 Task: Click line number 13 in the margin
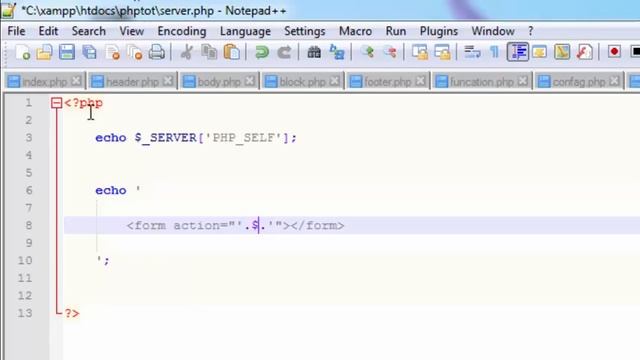[24, 313]
